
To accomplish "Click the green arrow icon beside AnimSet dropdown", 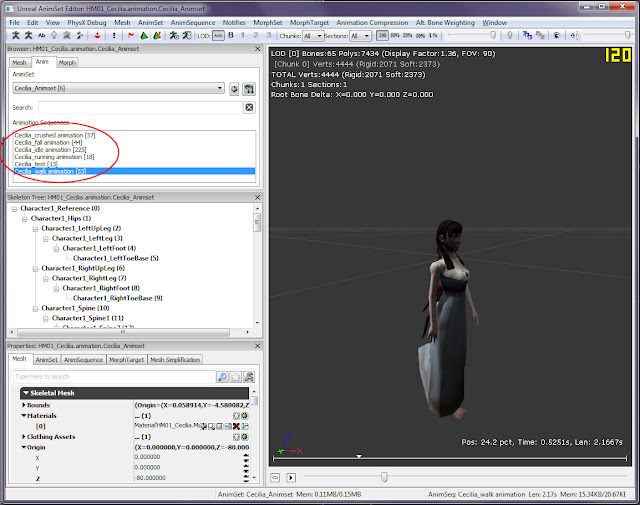I will pos(234,89).
